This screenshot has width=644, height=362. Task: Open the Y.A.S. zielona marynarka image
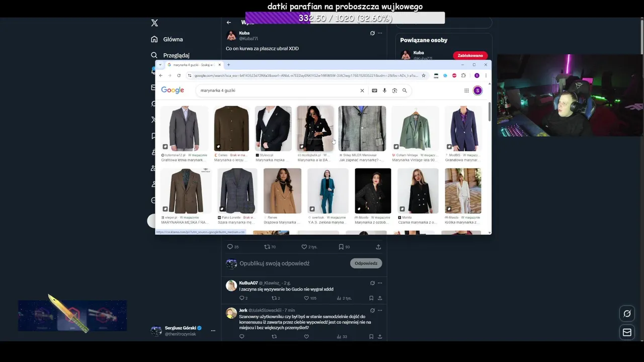click(328, 191)
